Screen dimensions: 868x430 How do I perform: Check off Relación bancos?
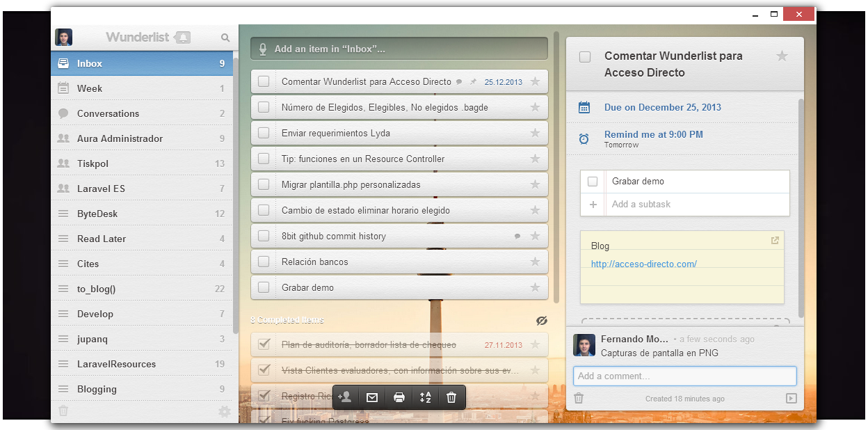(264, 262)
